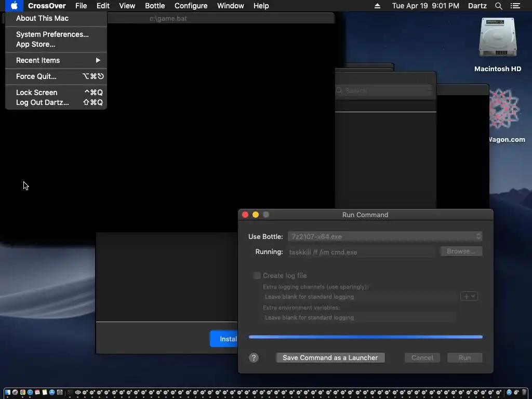This screenshot has width=532, height=399.
Task: Click the blue Install button in the background window
Action: coord(224,339)
